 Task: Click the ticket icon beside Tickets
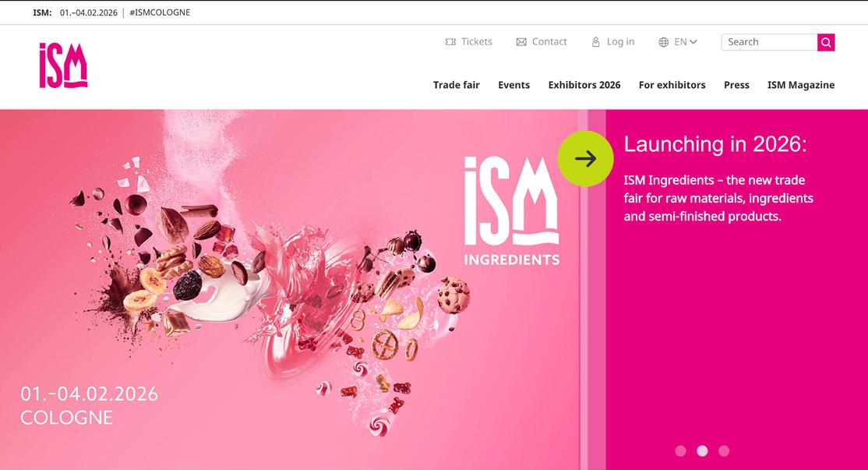[x=450, y=42]
